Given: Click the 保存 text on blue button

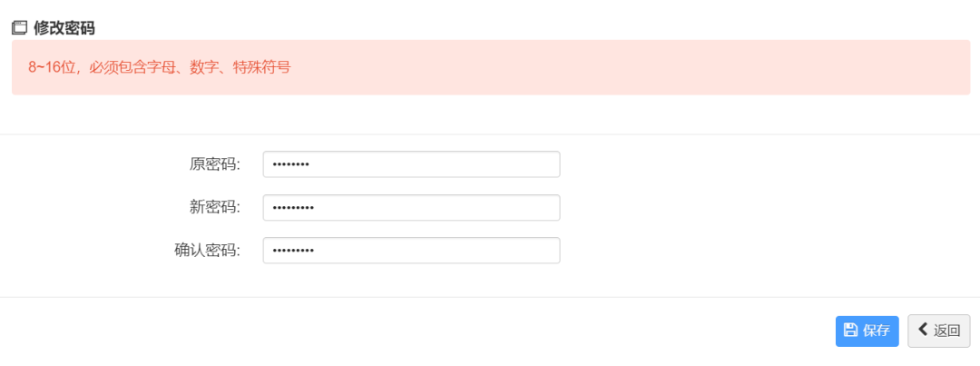Looking at the screenshot, I should click(x=877, y=331).
